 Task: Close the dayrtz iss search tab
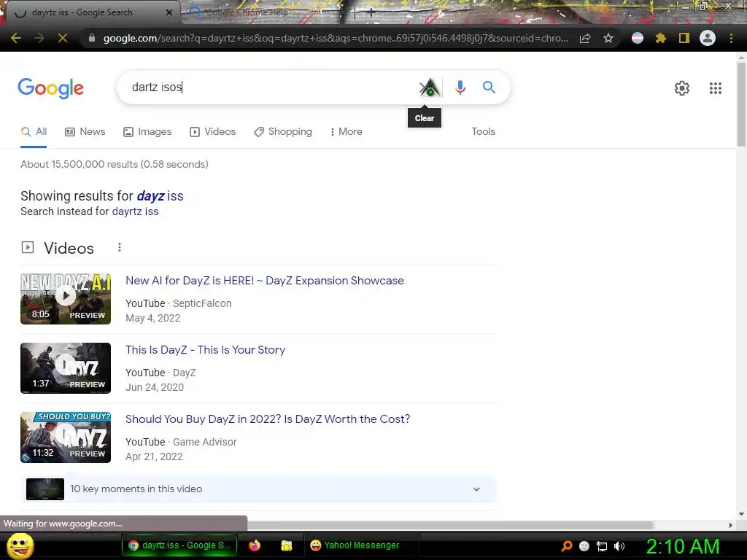[169, 12]
